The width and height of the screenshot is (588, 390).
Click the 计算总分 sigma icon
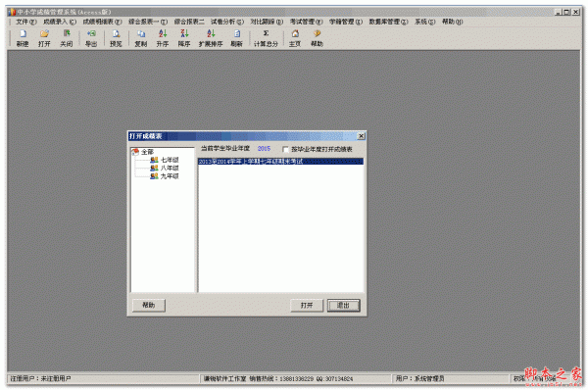[x=266, y=34]
